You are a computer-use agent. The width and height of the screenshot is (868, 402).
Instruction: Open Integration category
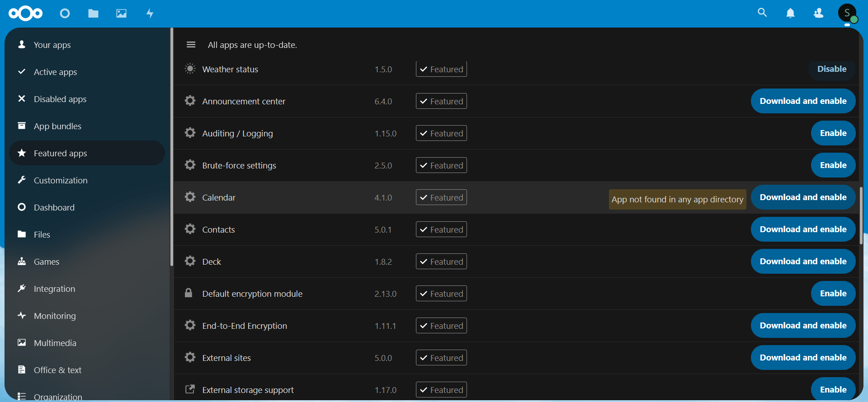coord(87,289)
